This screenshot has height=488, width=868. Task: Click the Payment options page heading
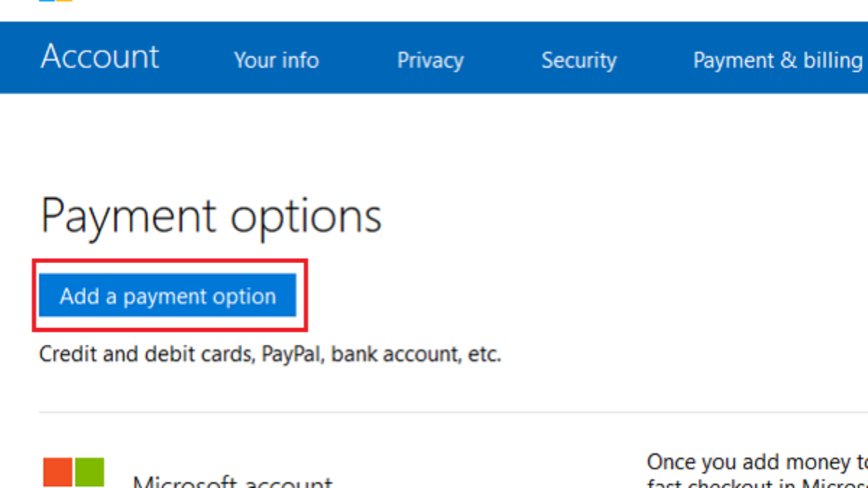point(210,215)
